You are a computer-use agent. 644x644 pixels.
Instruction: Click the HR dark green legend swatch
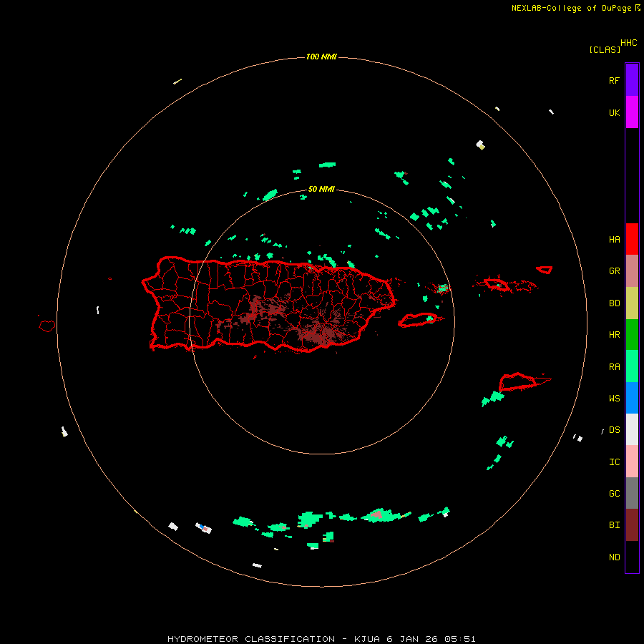click(632, 334)
